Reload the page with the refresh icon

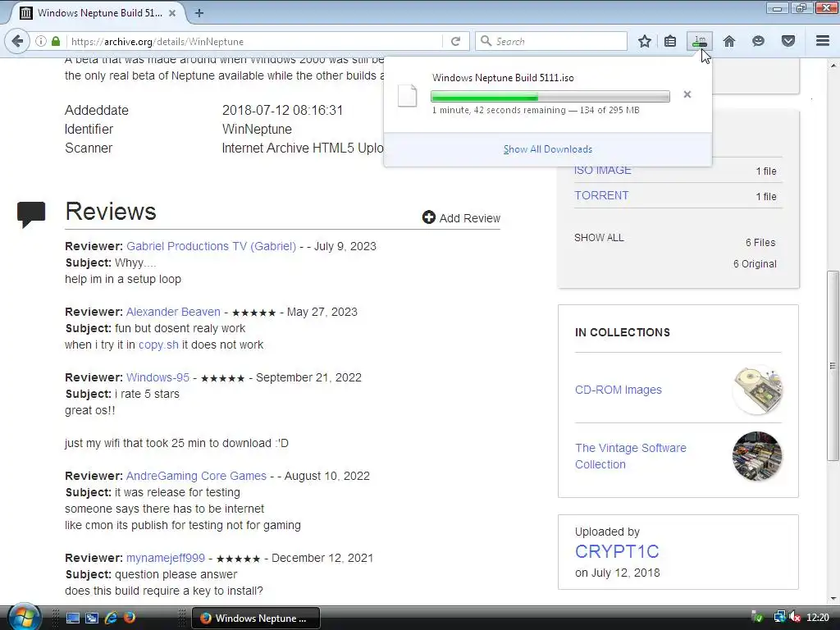click(x=455, y=41)
